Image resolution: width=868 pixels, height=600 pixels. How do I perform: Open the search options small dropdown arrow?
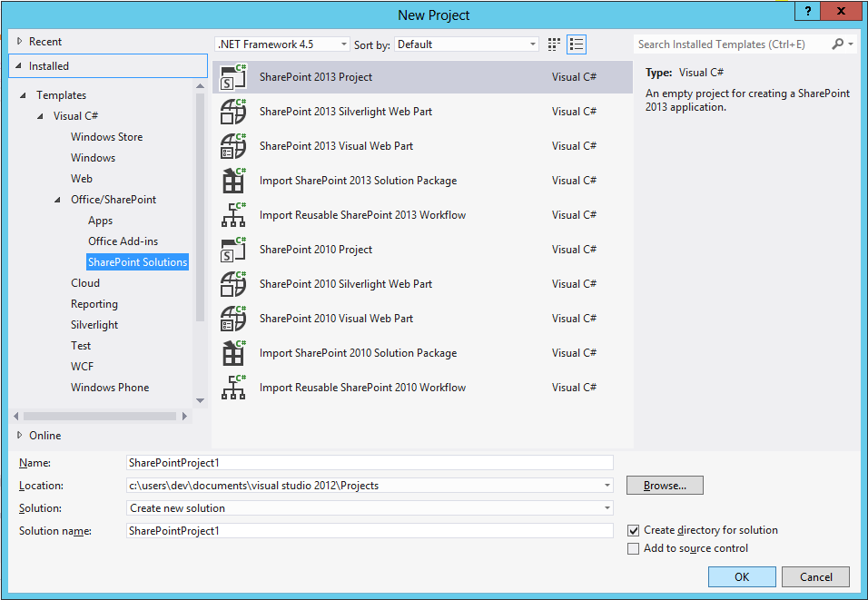coord(851,44)
